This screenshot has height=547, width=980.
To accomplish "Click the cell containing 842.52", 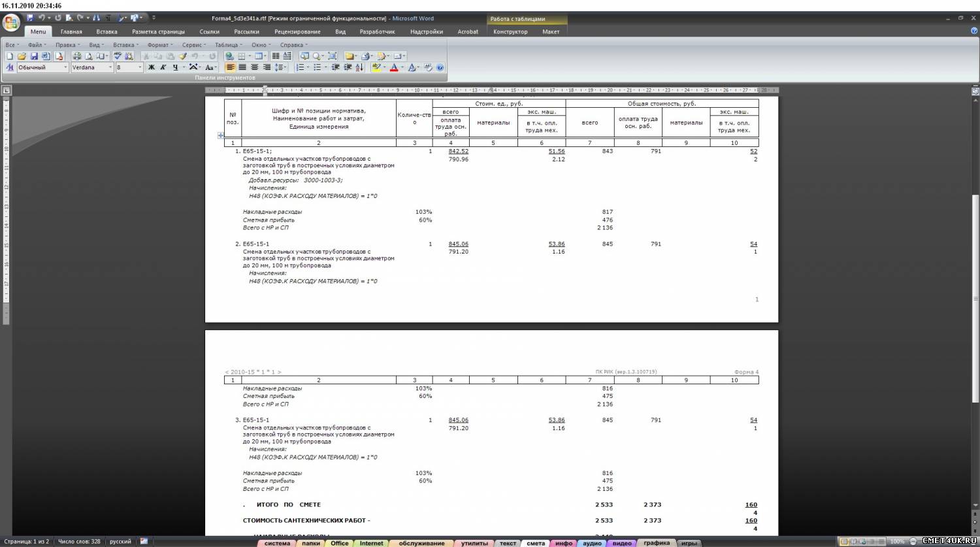I will pos(458,152).
